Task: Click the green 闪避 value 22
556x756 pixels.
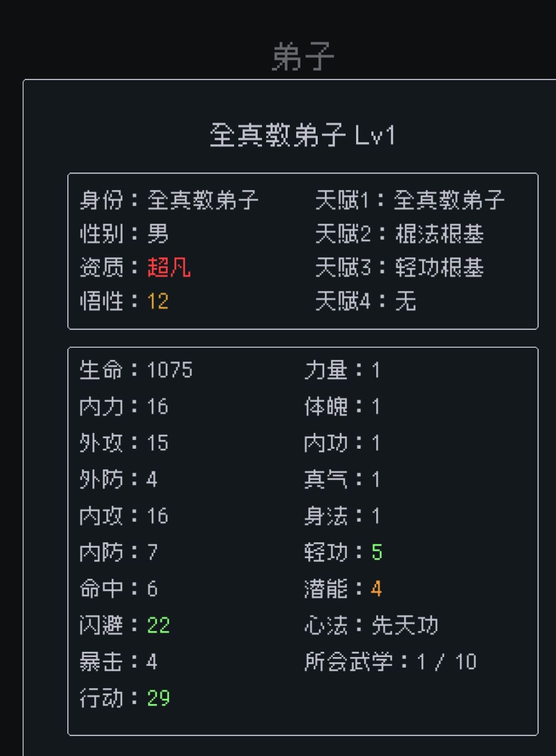Action: 158,625
